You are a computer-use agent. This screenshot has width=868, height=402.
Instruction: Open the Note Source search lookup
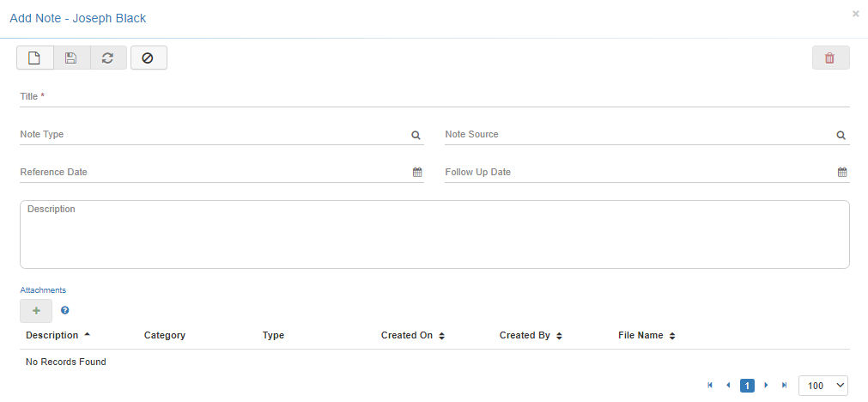pyautogui.click(x=841, y=135)
